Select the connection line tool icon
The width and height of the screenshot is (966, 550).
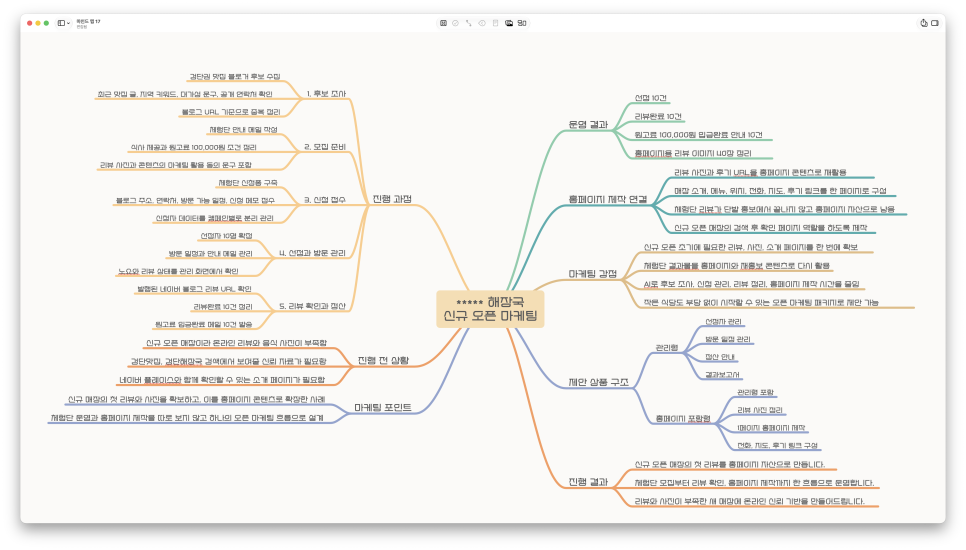click(469, 23)
